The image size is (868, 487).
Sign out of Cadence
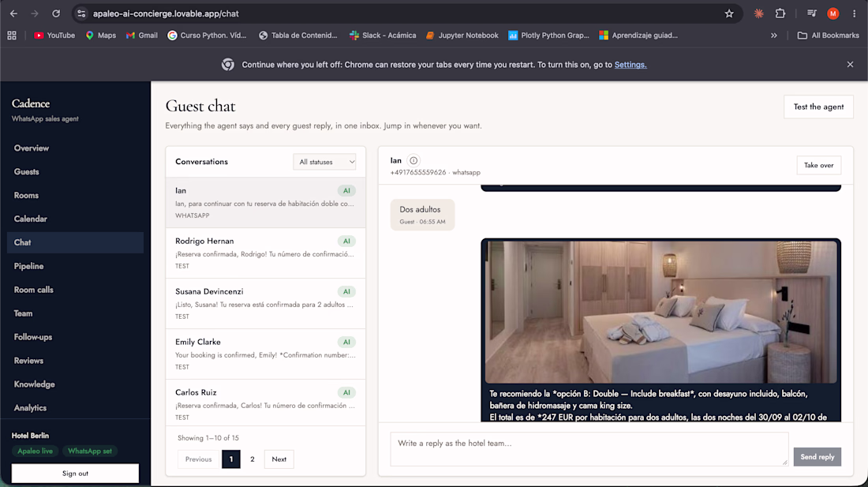click(75, 473)
